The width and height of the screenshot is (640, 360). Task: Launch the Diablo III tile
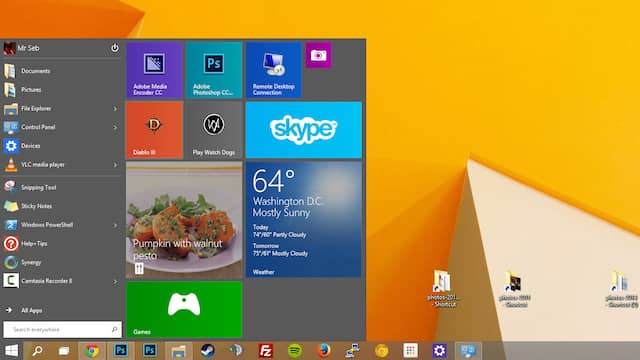click(154, 130)
